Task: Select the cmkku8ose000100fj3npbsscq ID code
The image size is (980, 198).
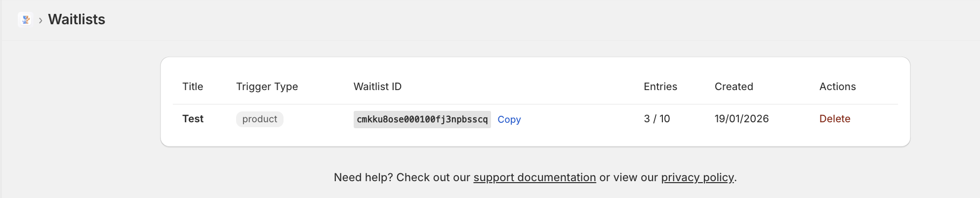Action: tap(422, 119)
